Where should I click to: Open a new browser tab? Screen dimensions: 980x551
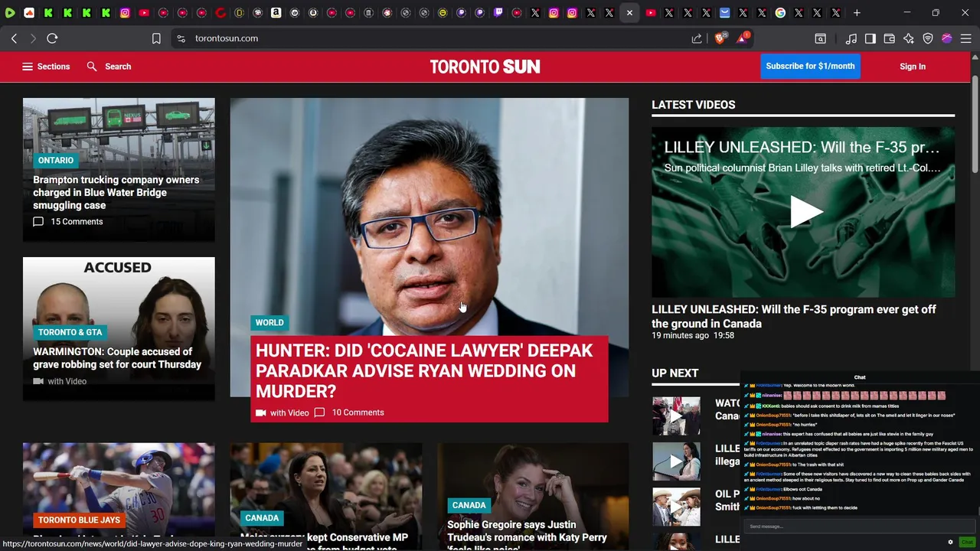point(857,13)
